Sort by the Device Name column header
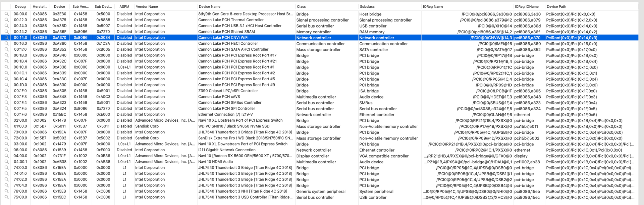 point(210,6)
